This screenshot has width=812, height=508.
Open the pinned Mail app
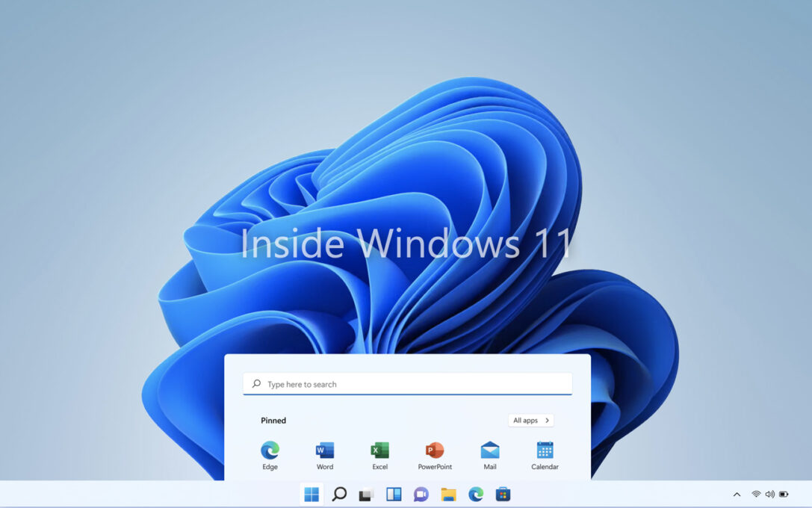490,450
